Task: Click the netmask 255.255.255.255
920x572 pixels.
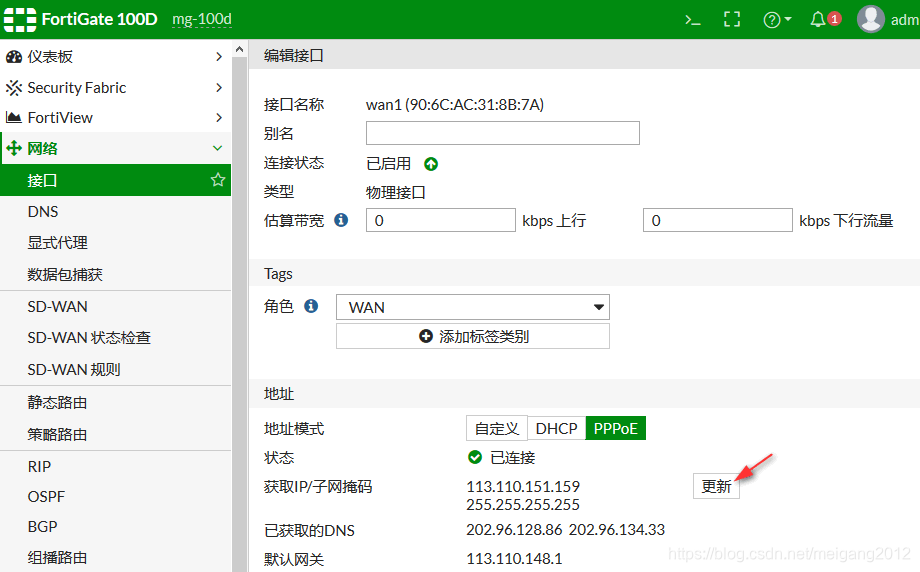Action: point(523,505)
